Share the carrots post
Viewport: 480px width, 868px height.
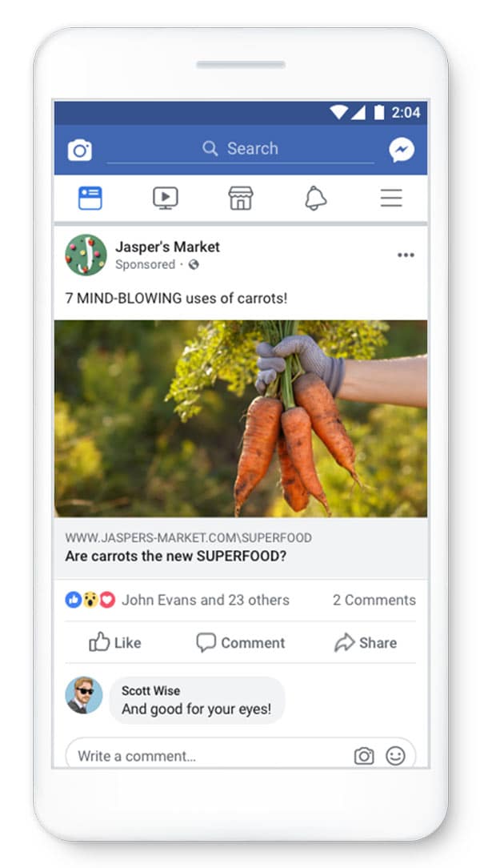coord(366,642)
